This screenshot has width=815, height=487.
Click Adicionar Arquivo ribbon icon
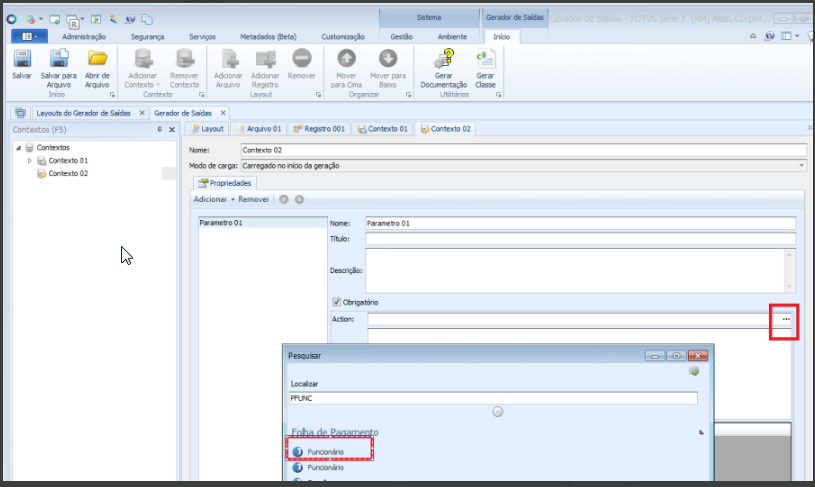[x=228, y=59]
